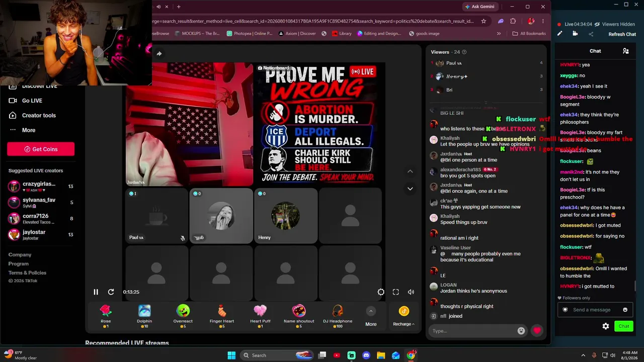Open the Library bookmark
Image resolution: width=644 pixels, height=362 pixels.
coord(342,34)
